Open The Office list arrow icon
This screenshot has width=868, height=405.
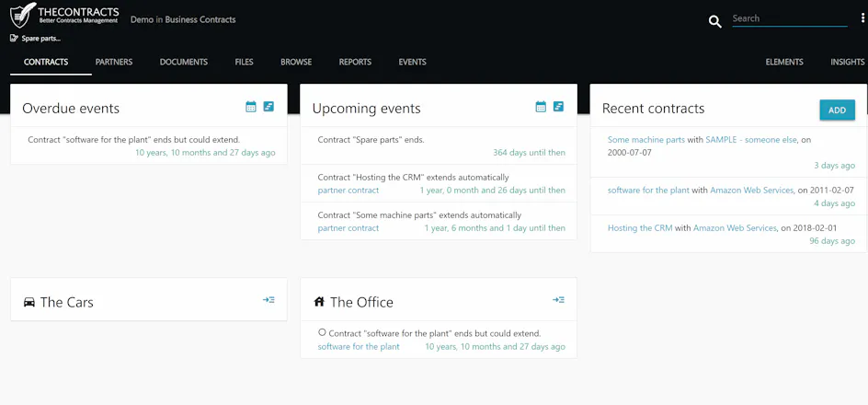558,300
